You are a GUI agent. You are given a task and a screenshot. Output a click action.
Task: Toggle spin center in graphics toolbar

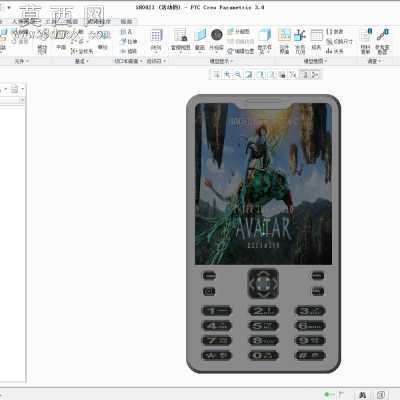315,75
